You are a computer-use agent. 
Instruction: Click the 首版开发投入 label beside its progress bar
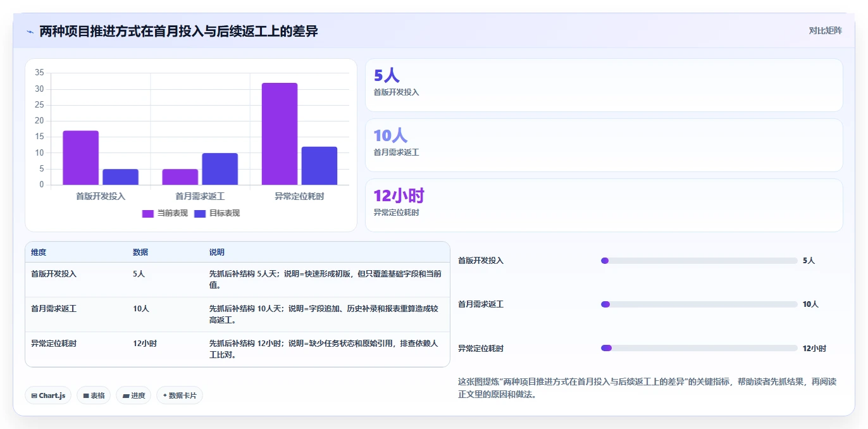coord(481,261)
